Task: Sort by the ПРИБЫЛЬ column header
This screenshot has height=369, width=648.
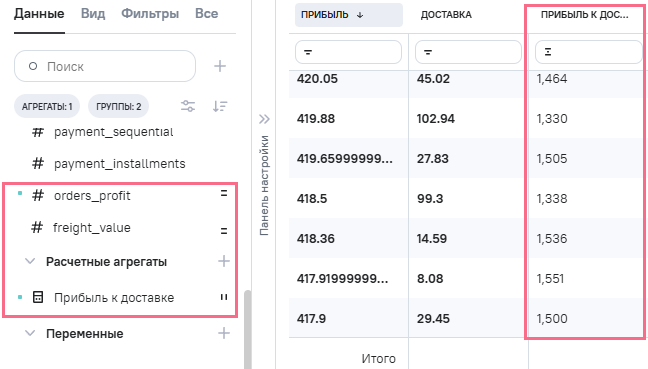Action: click(x=349, y=15)
